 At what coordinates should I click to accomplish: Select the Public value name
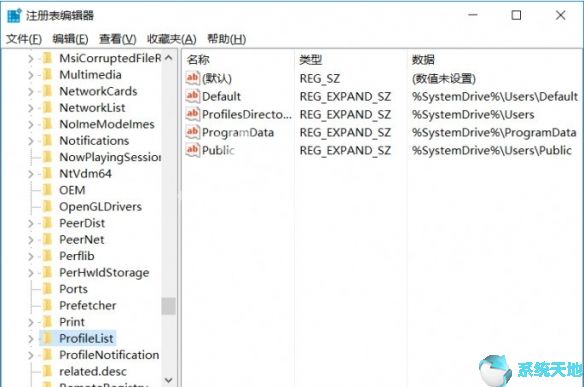coord(218,150)
